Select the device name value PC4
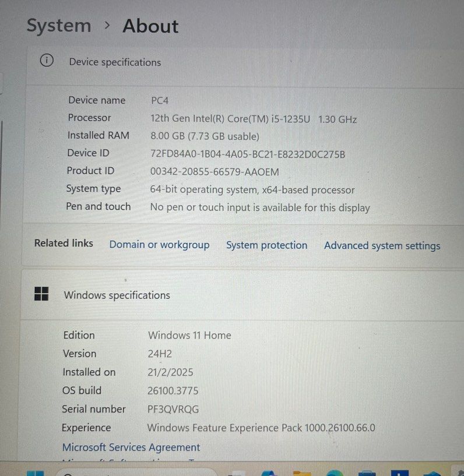The height and width of the screenshot is (476, 464). tap(160, 100)
